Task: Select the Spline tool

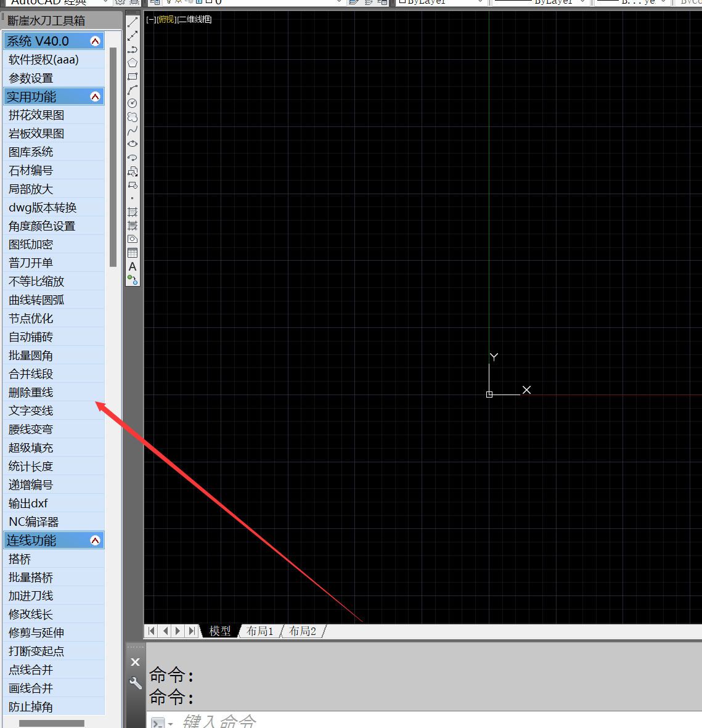Action: coord(133,131)
